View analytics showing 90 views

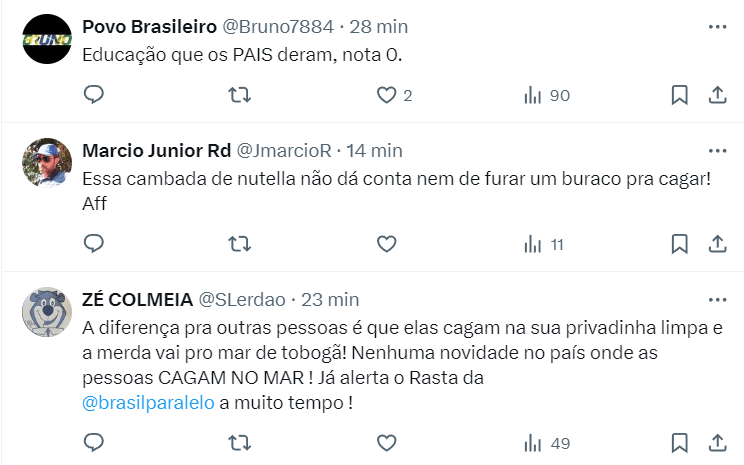click(x=546, y=95)
